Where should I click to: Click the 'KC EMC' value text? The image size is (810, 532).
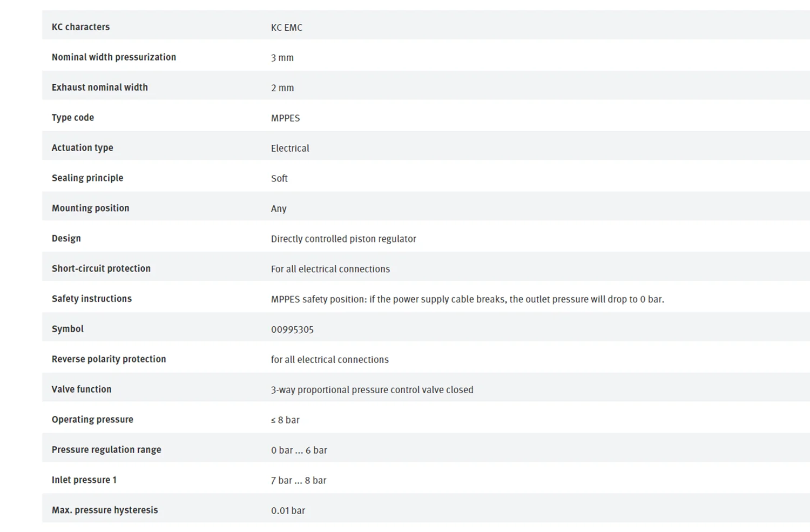pyautogui.click(x=286, y=28)
